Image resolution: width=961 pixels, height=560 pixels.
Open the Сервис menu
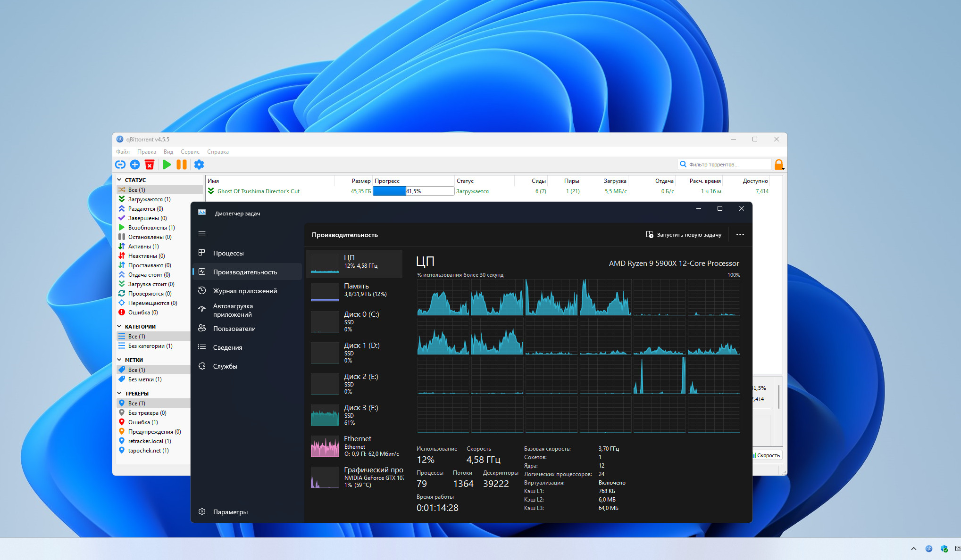pyautogui.click(x=190, y=152)
